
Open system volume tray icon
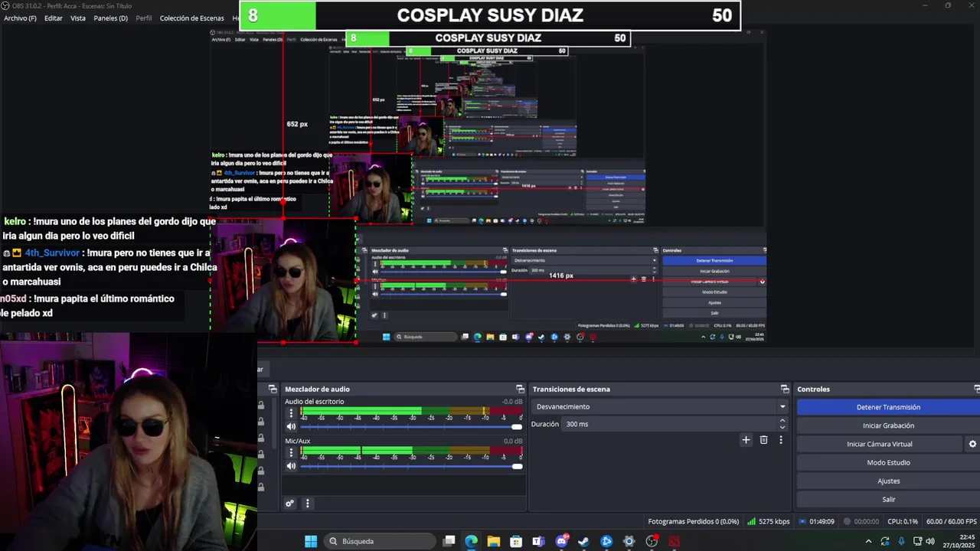pyautogui.click(x=930, y=541)
